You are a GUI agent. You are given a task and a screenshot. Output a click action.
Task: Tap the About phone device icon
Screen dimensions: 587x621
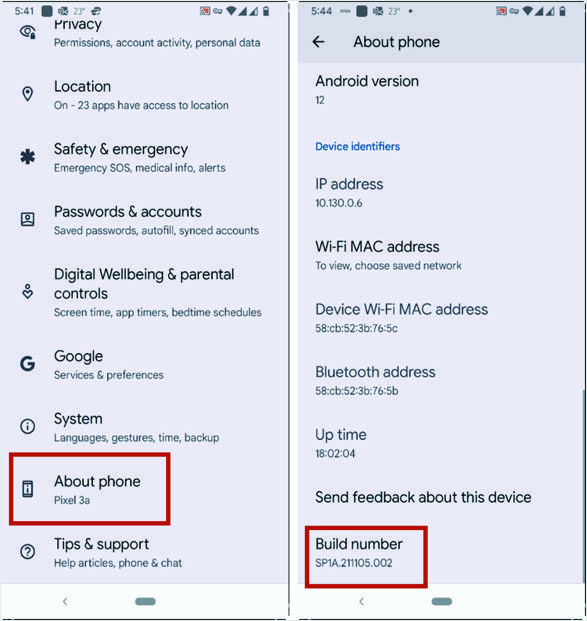tap(27, 489)
